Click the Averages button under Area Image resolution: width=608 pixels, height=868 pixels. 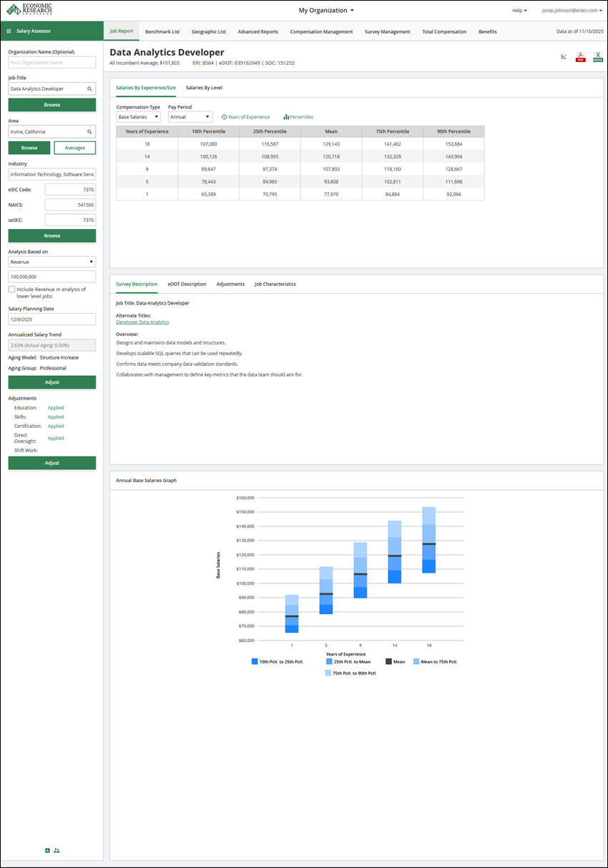pos(75,148)
